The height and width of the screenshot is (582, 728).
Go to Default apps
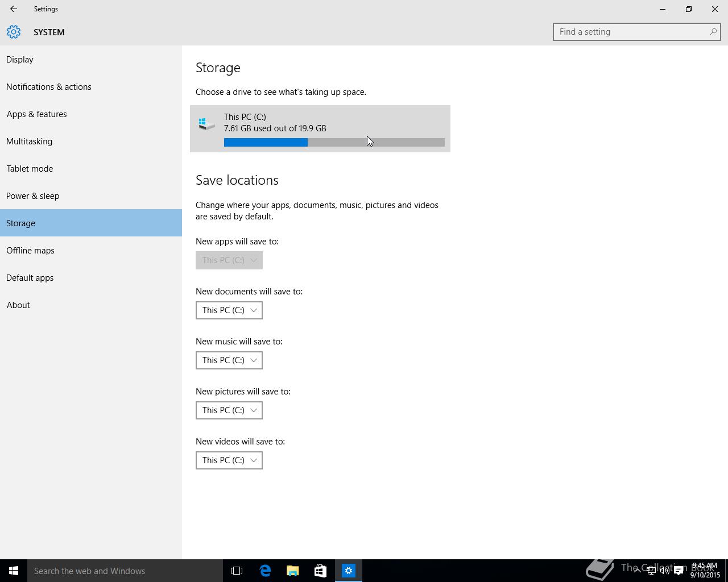pos(91,277)
